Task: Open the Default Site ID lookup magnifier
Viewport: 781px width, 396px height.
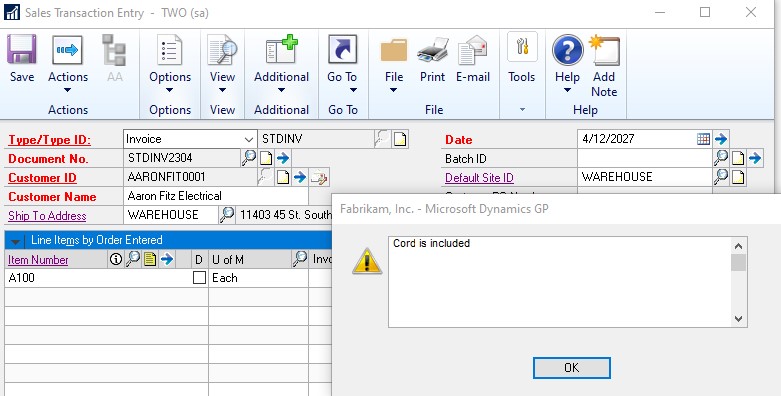Action: tap(721, 176)
